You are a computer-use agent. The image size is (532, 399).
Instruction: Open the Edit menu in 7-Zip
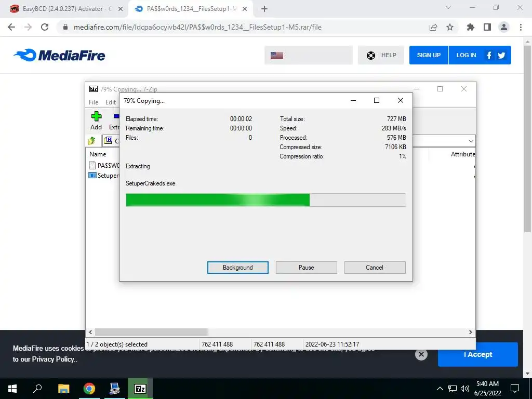(x=111, y=102)
